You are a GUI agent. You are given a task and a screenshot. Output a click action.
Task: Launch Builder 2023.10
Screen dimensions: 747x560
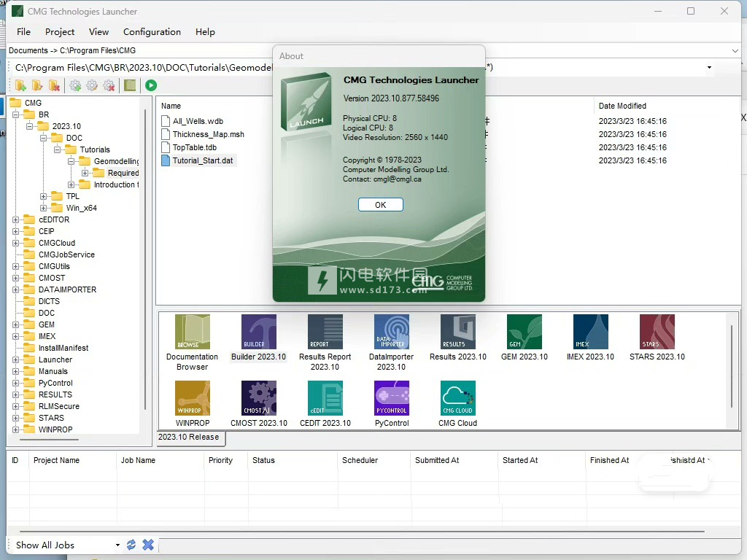259,332
